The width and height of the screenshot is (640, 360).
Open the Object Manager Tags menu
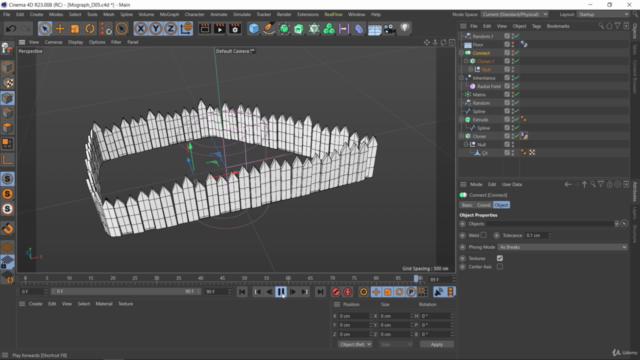536,26
